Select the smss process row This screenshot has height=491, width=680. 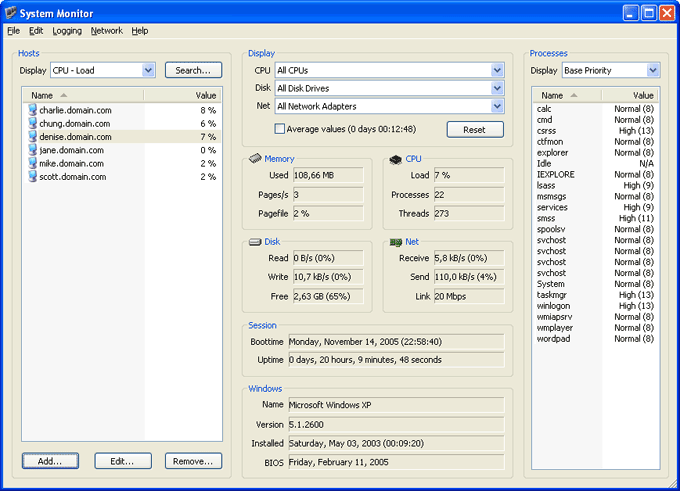pos(595,218)
